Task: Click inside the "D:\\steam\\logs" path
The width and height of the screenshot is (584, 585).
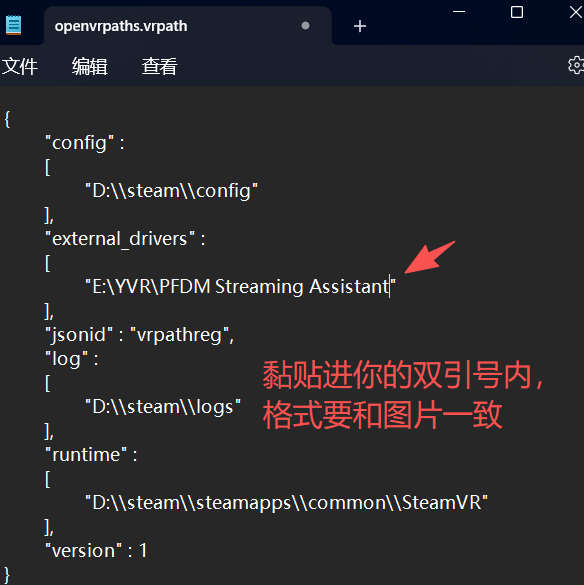Action: coord(163,406)
